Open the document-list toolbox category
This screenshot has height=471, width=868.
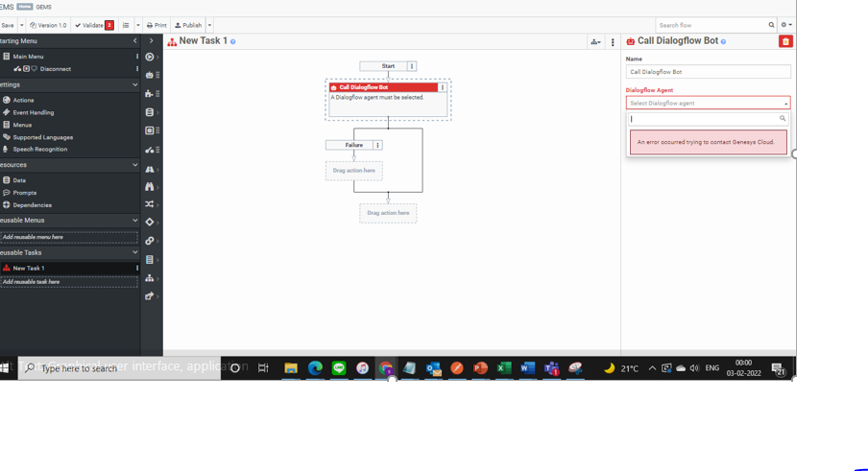[150, 259]
